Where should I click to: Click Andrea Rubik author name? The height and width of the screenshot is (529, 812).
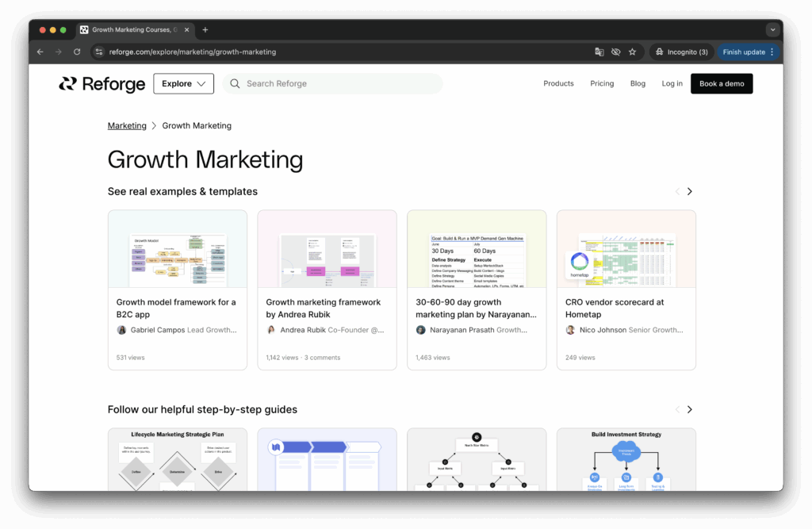tap(303, 330)
